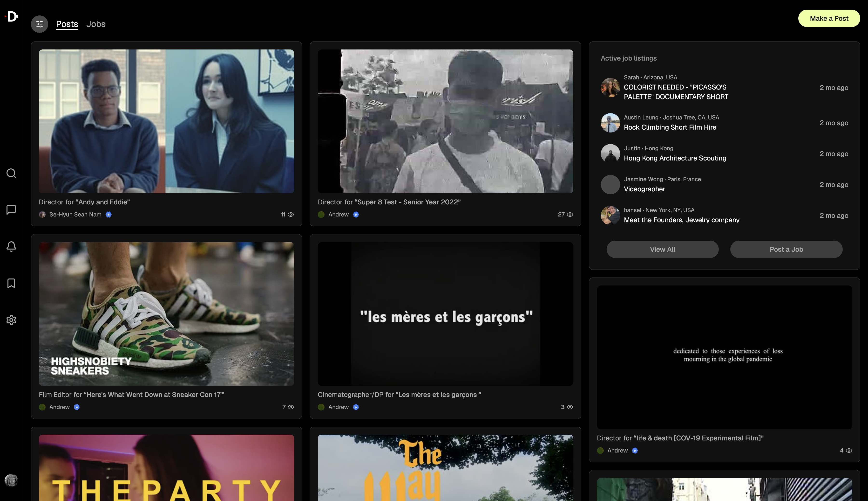Click verified badge next to Se-Hyun Sean Nam
This screenshot has width=868, height=501.
coord(109,214)
